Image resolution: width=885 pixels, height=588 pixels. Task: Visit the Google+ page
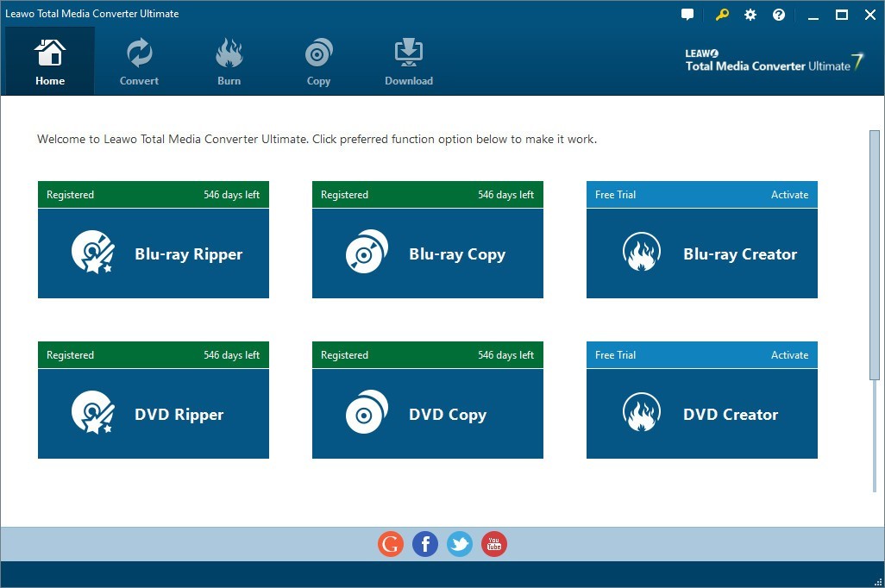click(390, 543)
